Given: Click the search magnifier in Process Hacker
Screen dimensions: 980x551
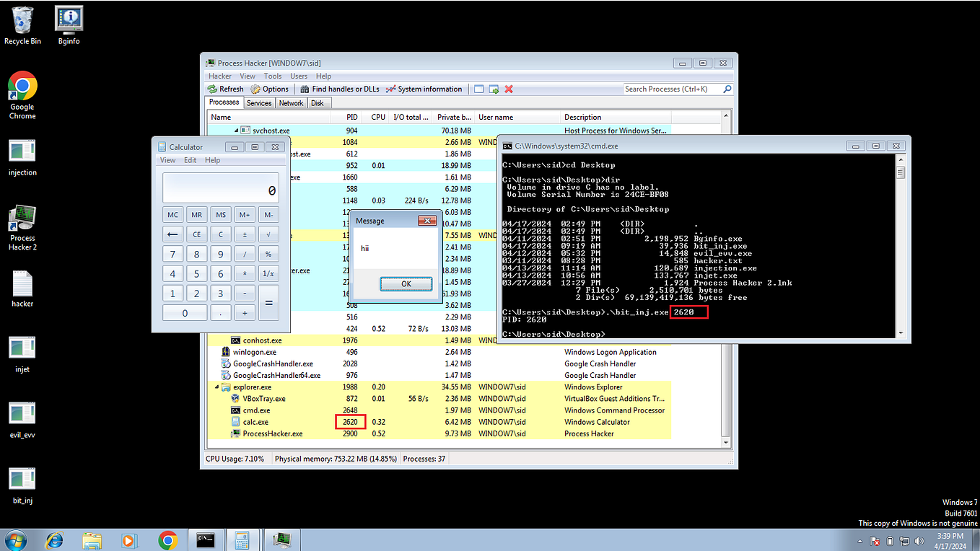Looking at the screenshot, I should (x=727, y=89).
